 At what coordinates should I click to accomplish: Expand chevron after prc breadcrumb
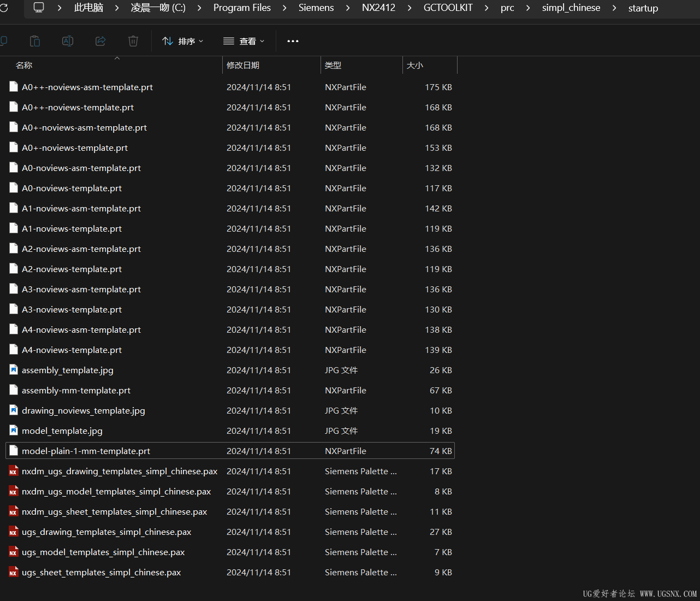[528, 8]
